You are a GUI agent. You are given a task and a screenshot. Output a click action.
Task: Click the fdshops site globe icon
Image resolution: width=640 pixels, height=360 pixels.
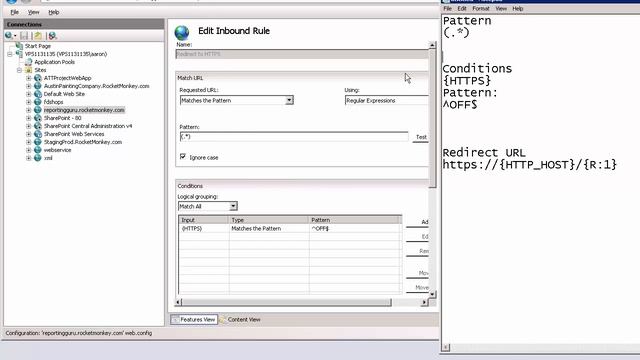(38, 102)
